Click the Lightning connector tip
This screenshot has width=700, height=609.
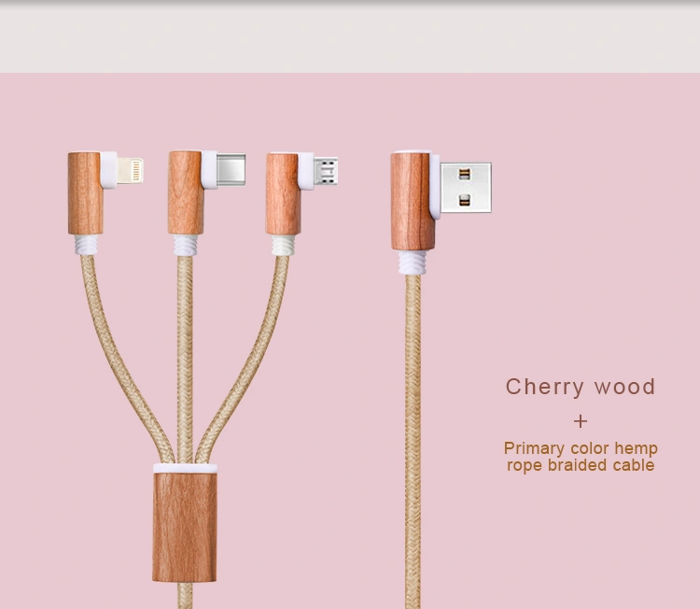130,171
